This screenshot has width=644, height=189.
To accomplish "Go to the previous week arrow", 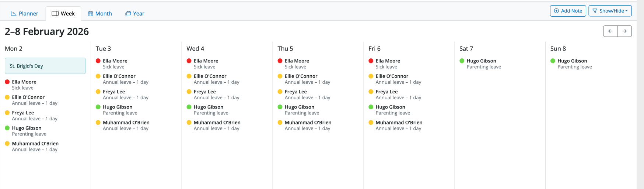I will click(x=610, y=31).
